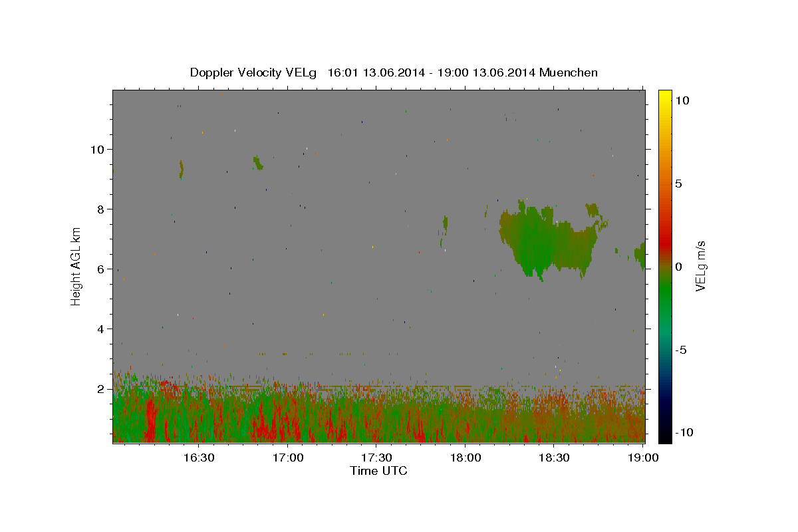The width and height of the screenshot is (798, 532).
Task: Click the '19:00' time axis label
Action: [x=643, y=458]
